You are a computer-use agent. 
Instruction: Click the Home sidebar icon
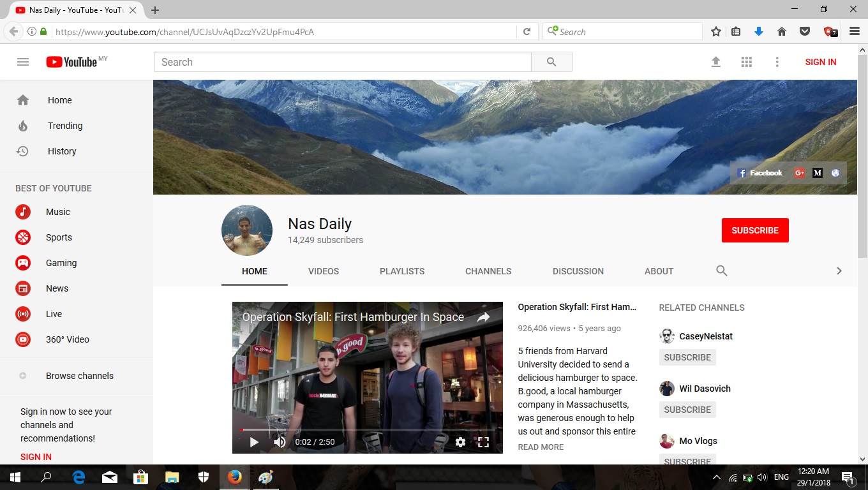point(23,100)
